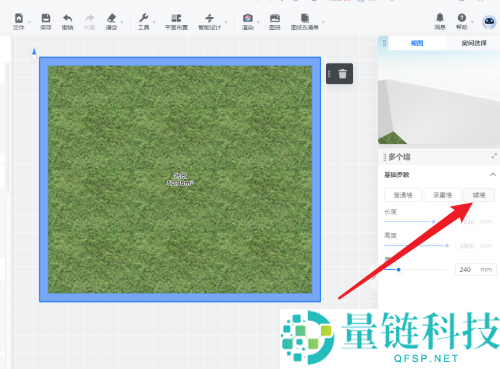Select the left blue wall of the room
The height and width of the screenshot is (369, 500).
click(44, 179)
